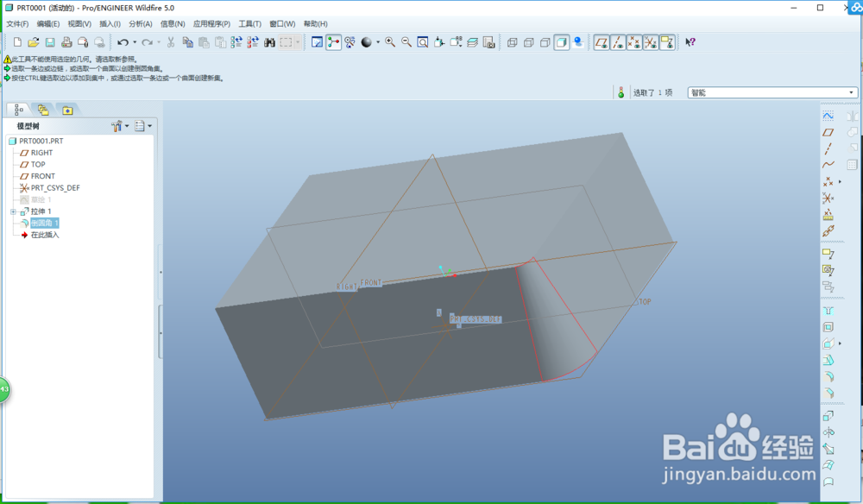Open the View Manager icon
The width and height of the screenshot is (863, 504).
(488, 42)
